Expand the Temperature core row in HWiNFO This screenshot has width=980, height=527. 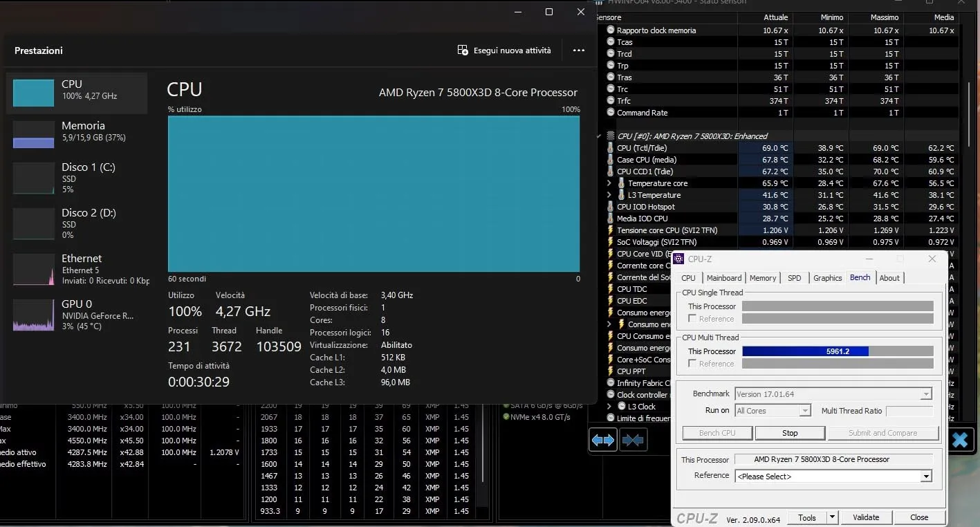click(609, 183)
